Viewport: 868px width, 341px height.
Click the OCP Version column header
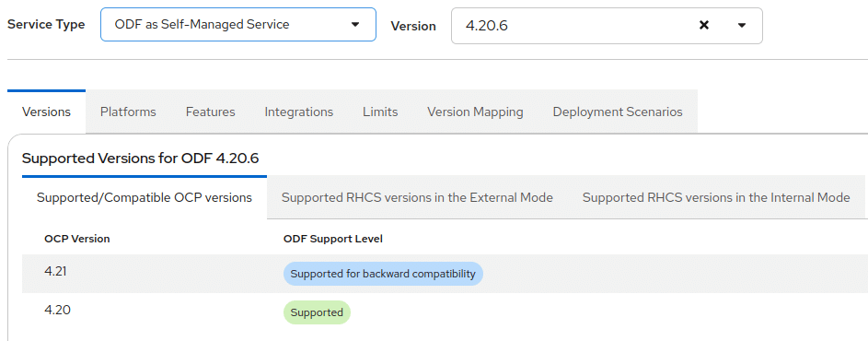(77, 239)
